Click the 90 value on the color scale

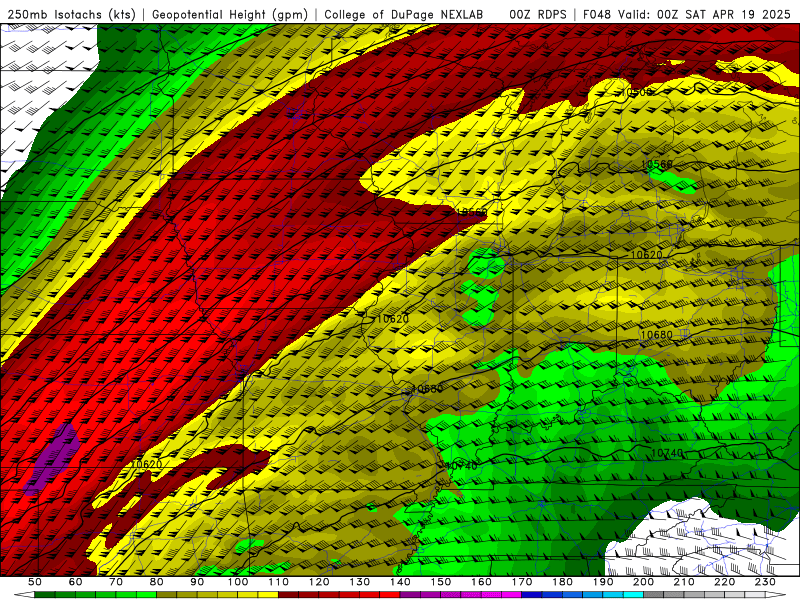click(x=197, y=582)
